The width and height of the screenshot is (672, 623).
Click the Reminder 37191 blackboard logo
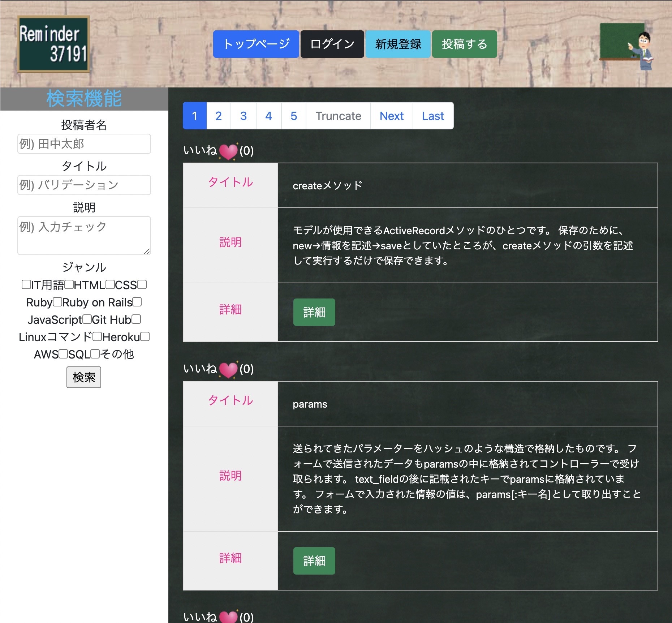pos(53,44)
